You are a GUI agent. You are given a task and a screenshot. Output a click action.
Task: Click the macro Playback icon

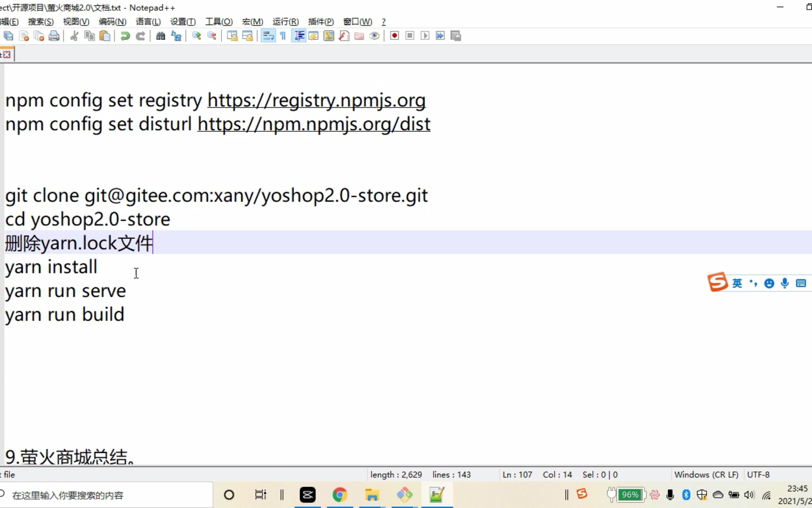425,36
